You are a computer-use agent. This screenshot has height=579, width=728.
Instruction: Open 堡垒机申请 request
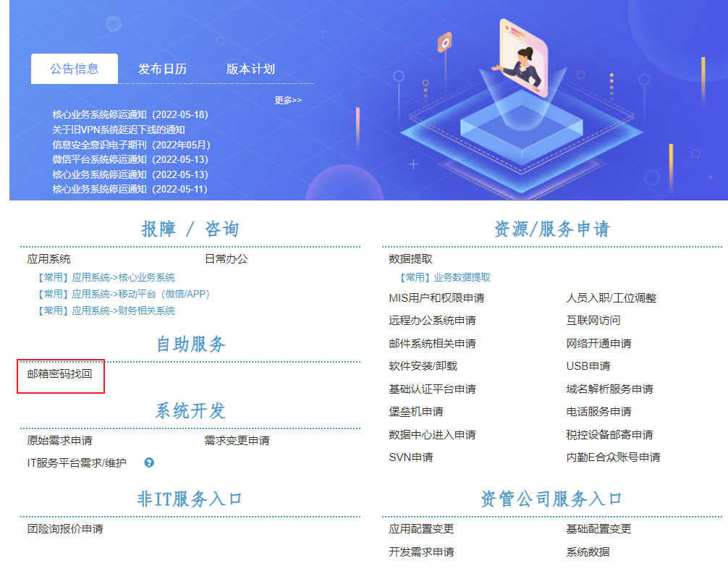tap(416, 412)
